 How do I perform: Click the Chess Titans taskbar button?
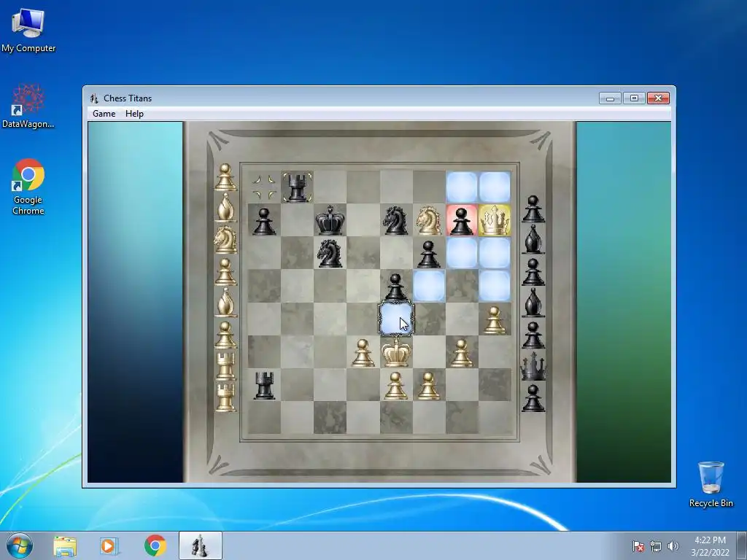pyautogui.click(x=200, y=546)
